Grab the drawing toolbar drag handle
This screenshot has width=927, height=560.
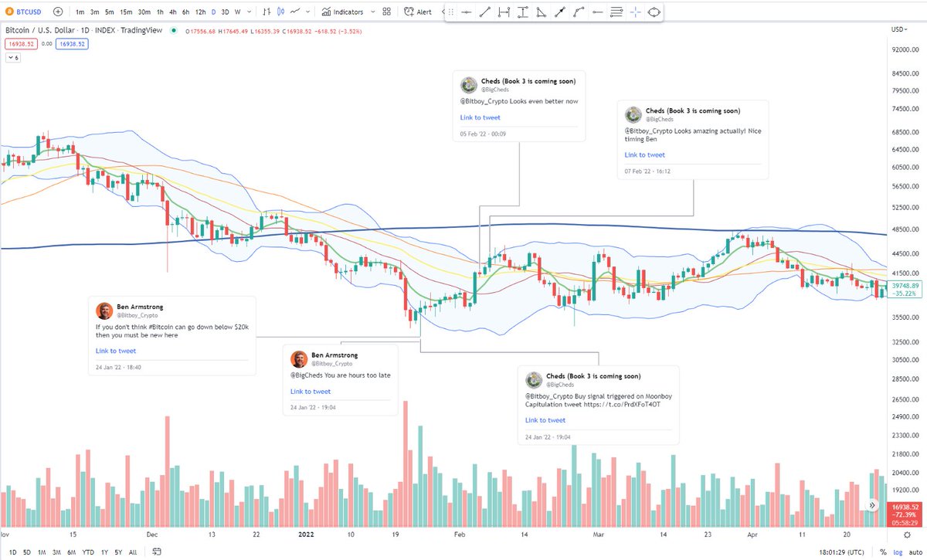[x=451, y=12]
